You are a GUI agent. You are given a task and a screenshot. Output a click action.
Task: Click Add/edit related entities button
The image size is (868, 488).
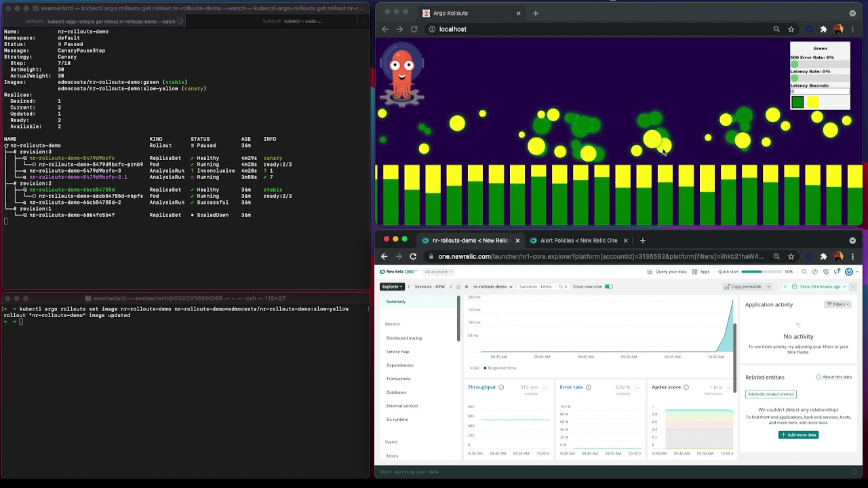coord(771,394)
